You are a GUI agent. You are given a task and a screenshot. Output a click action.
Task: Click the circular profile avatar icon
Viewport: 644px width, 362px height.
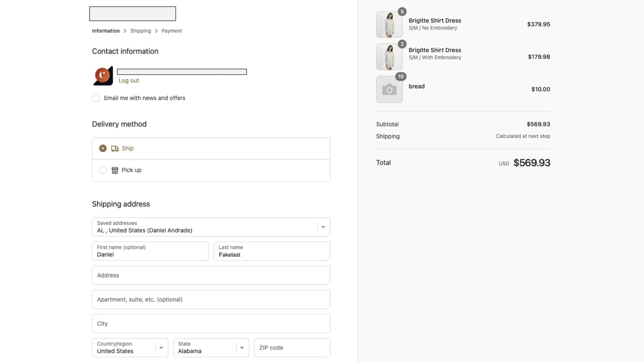(103, 75)
